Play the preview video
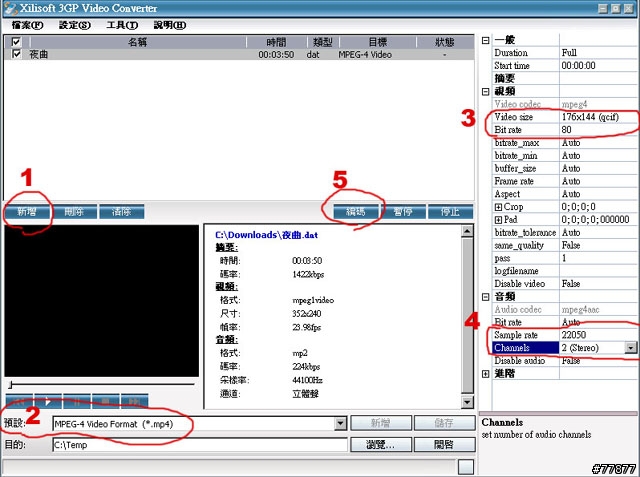640x477 pixels. click(x=48, y=402)
